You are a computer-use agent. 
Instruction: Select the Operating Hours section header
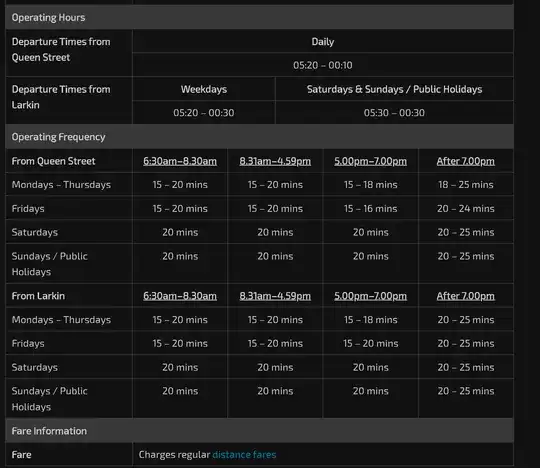[260, 17]
